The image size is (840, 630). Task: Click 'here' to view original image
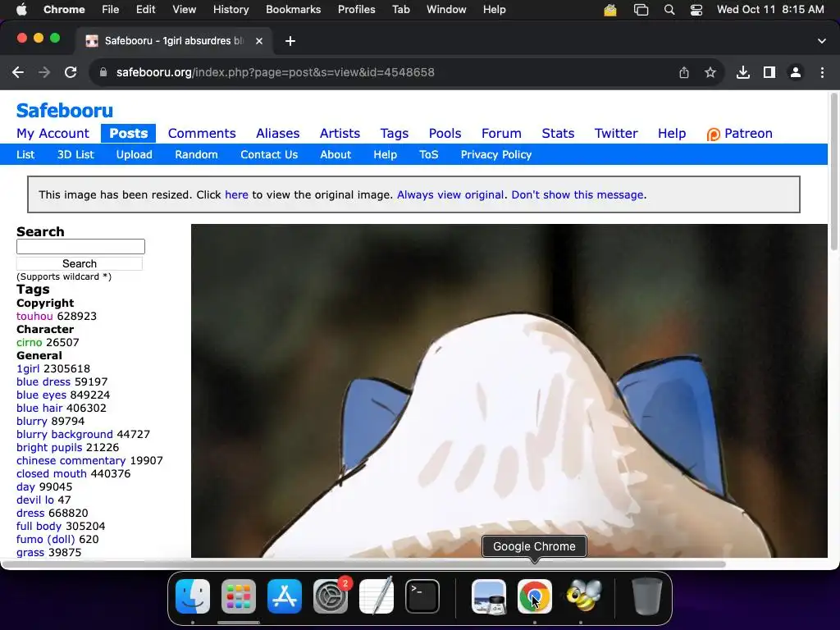[236, 195]
